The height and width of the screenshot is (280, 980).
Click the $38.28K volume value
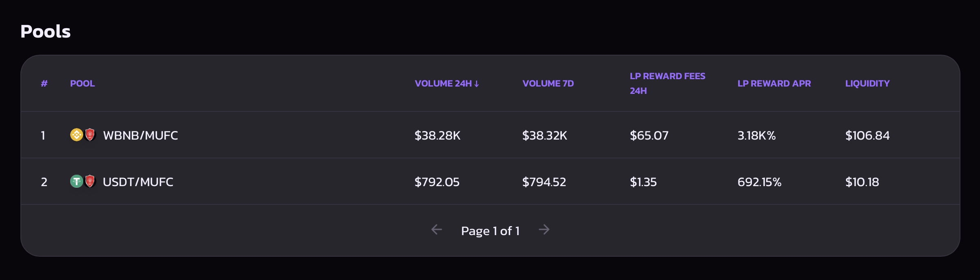[x=437, y=135]
